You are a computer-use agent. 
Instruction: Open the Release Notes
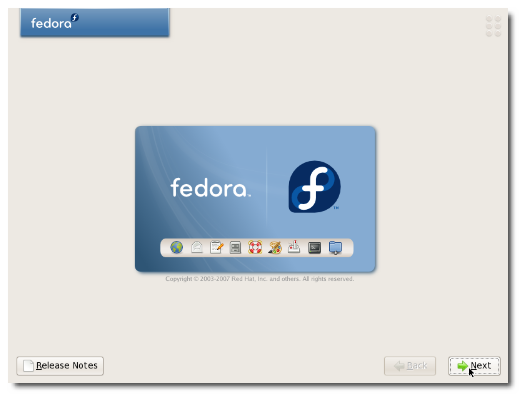pos(60,366)
